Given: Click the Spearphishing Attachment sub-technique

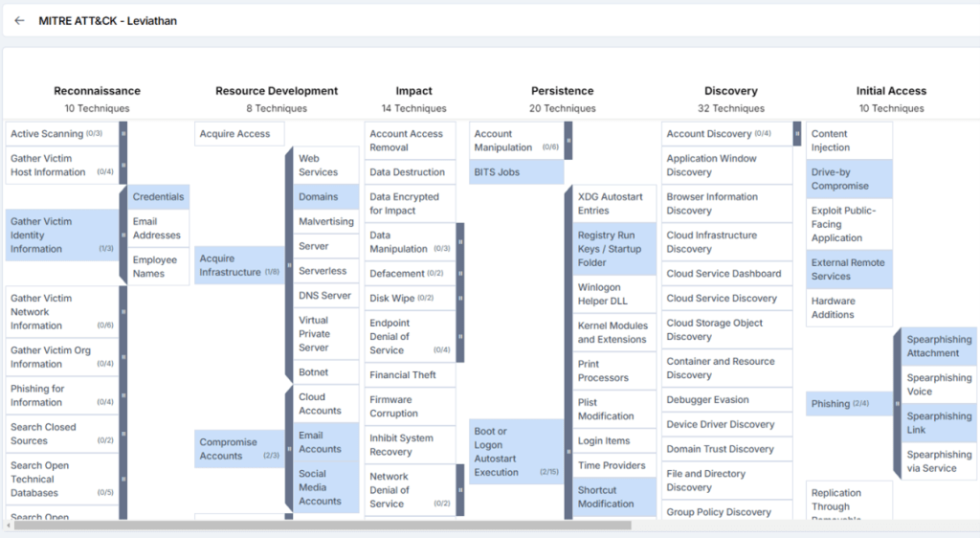Looking at the screenshot, I should point(938,347).
